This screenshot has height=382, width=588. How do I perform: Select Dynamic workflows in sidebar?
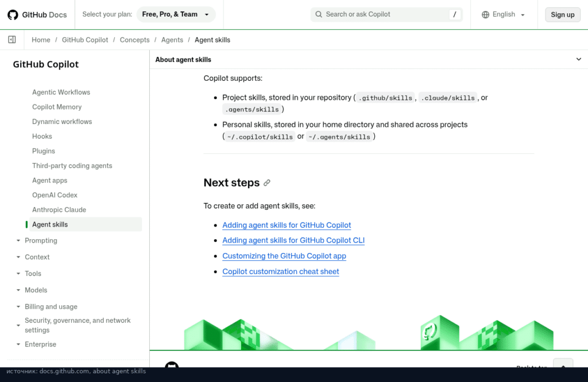tap(62, 122)
